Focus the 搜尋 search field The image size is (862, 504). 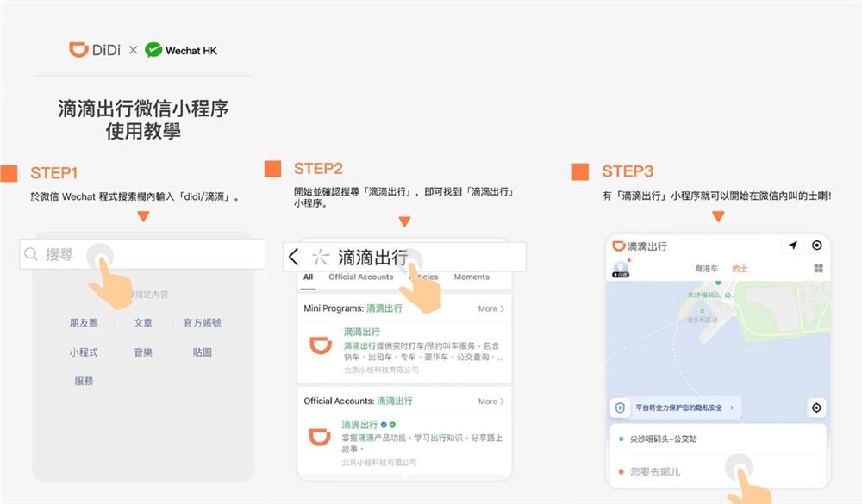point(142,254)
